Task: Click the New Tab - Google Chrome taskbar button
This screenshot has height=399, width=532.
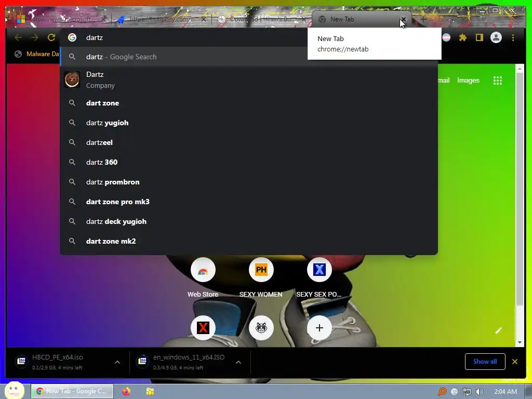Action: 72,391
